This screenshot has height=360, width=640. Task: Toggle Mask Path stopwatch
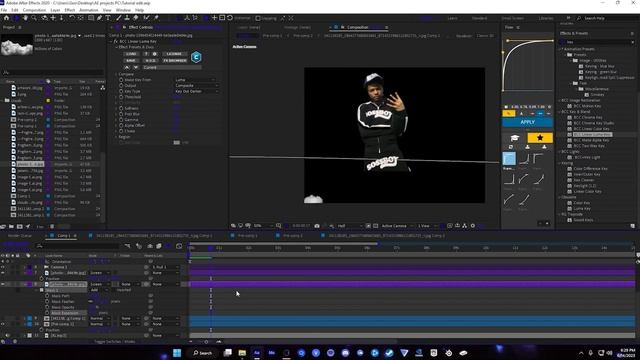pos(47,296)
